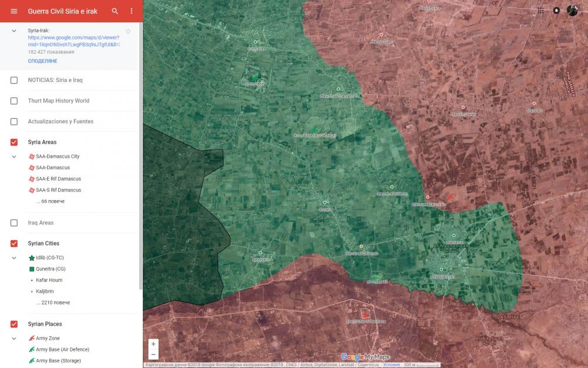
Task: Select Army Base (Air Defence) list item
Action: tap(62, 349)
